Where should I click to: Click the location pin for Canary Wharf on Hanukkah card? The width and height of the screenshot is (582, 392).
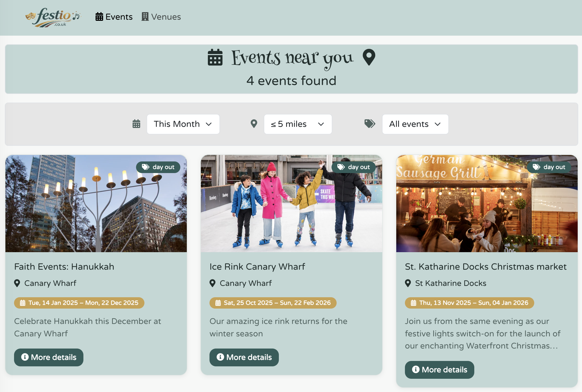[x=17, y=283]
